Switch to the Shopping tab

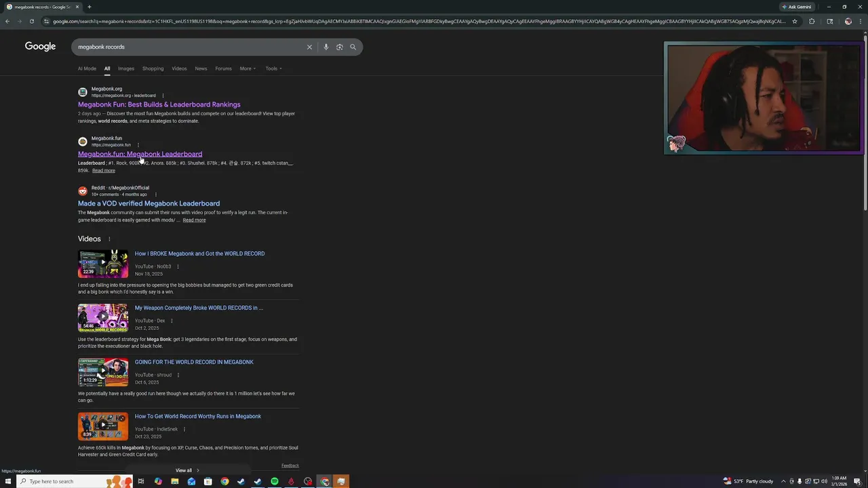pos(153,68)
